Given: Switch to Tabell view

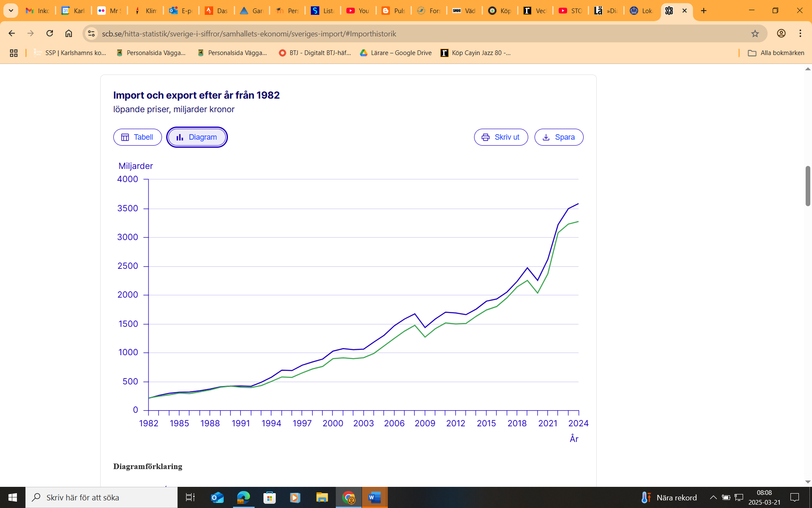Looking at the screenshot, I should 137,137.
